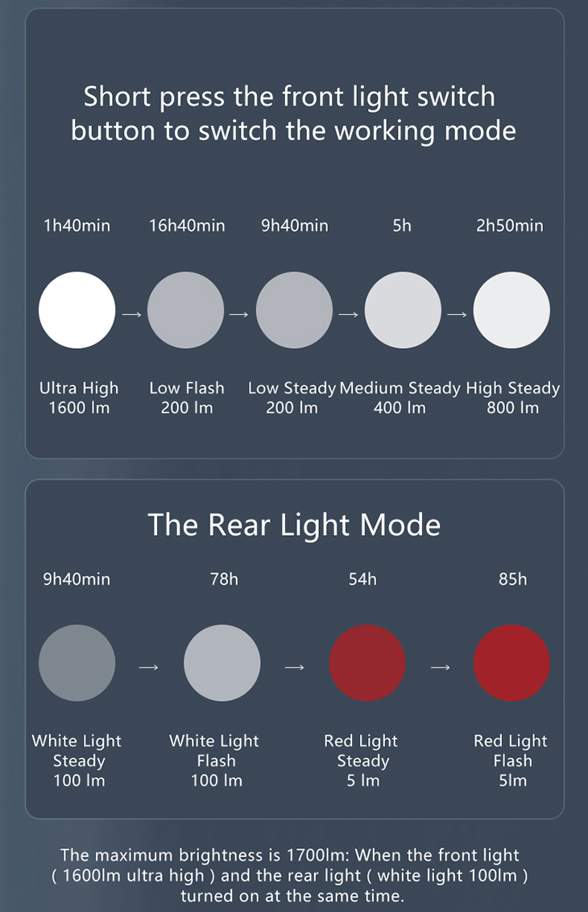Click arrow between Ultra High and Low Flash
Screen dimensions: 588x912
point(131,315)
